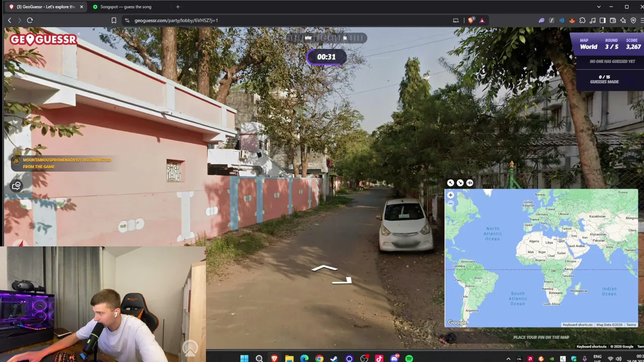This screenshot has height=362, width=644.
Task: Open the Brave Wallet icon
Action: point(613,20)
